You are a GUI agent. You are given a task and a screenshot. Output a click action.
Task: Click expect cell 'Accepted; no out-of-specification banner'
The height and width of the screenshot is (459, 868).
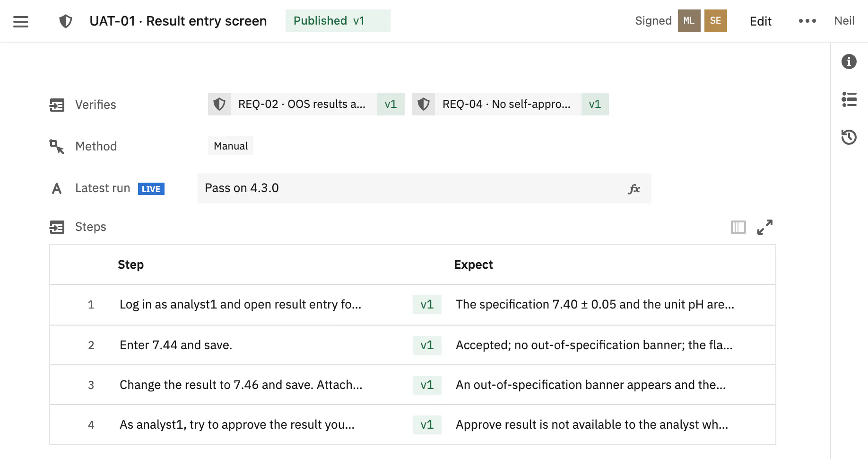(x=594, y=345)
